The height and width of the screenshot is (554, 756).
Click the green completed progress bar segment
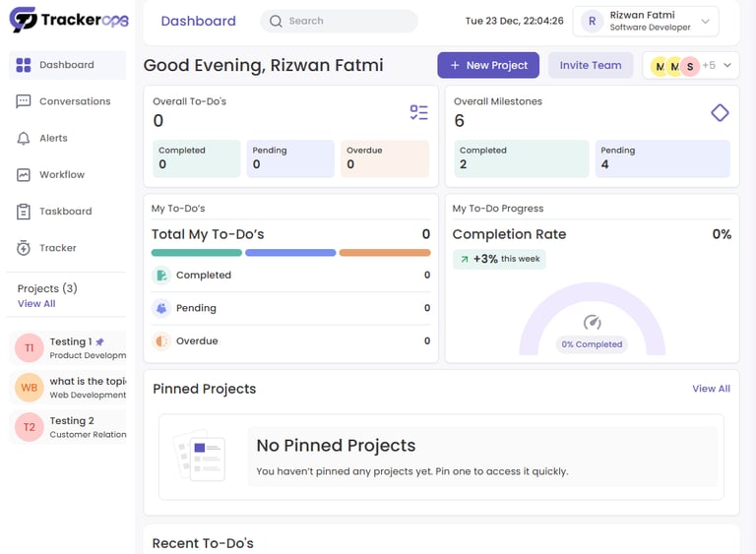[x=197, y=253]
